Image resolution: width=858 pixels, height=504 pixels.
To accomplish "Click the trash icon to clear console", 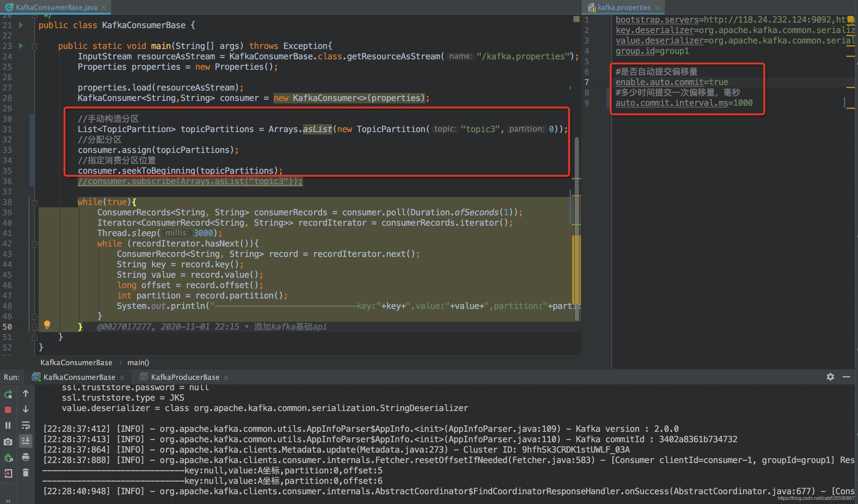I will 26,472.
